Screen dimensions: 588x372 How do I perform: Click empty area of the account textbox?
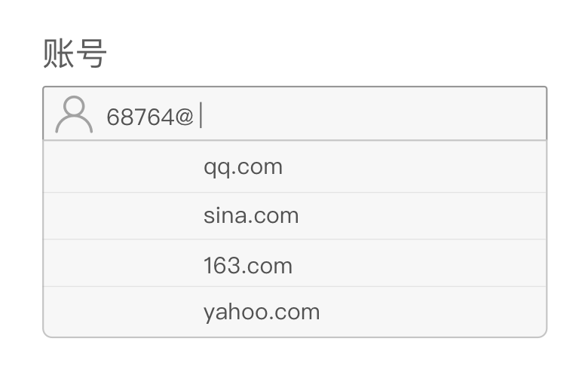tap(377, 114)
